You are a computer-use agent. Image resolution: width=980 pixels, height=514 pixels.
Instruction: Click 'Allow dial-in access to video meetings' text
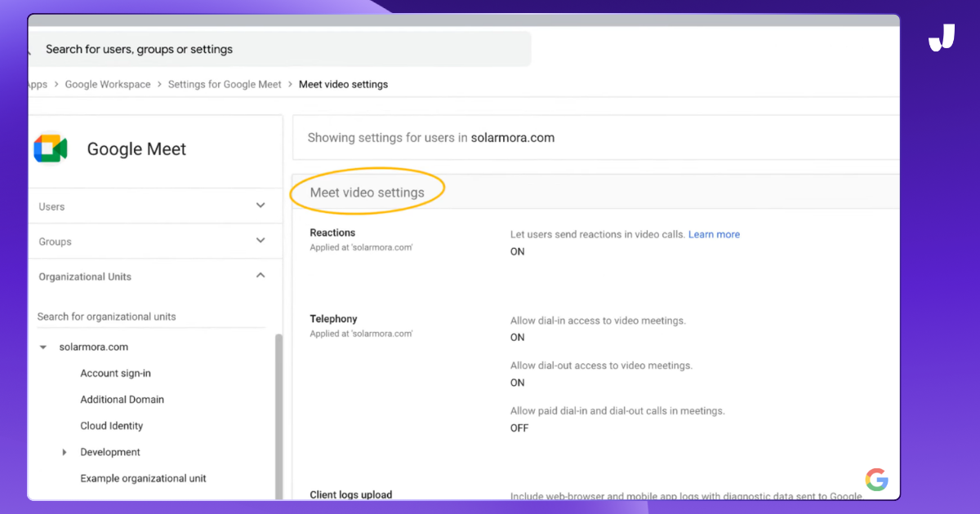598,321
